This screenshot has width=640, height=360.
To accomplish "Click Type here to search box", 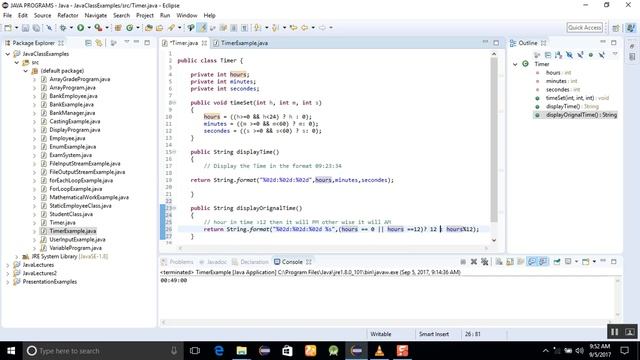I will click(102, 351).
